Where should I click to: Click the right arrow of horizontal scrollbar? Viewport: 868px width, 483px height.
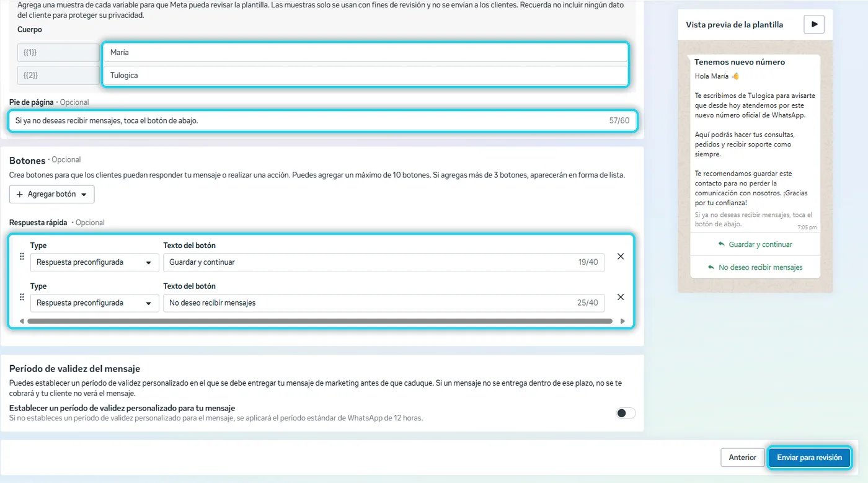coord(623,321)
